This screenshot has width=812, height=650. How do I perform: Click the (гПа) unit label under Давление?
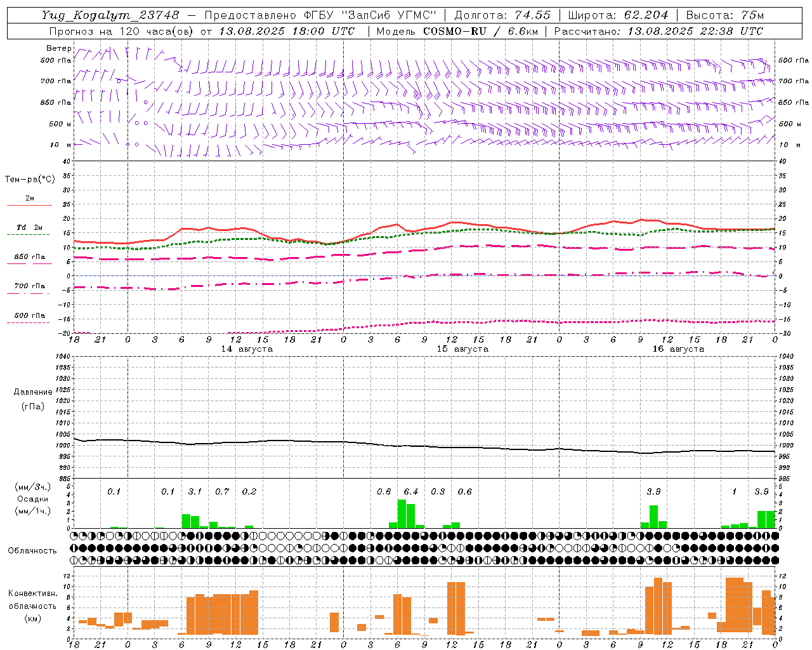pos(33,406)
